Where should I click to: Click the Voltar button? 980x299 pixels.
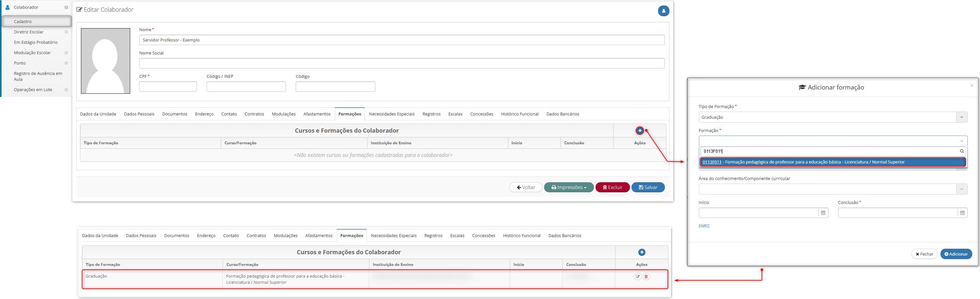526,187
